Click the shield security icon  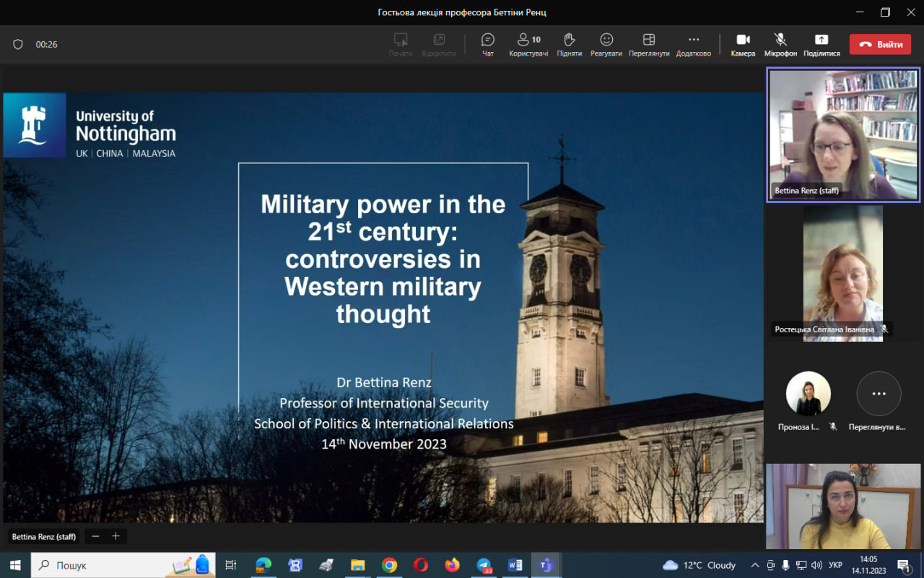click(x=18, y=44)
